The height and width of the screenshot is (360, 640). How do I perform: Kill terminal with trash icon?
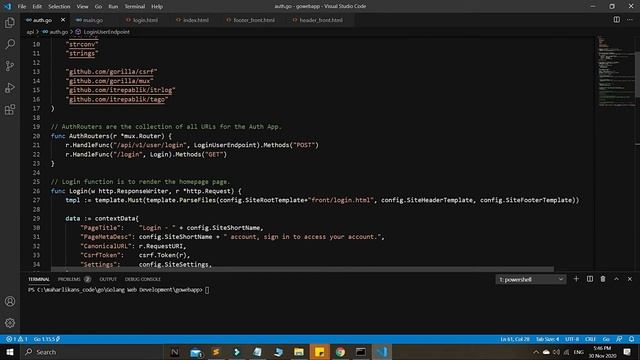603,279
